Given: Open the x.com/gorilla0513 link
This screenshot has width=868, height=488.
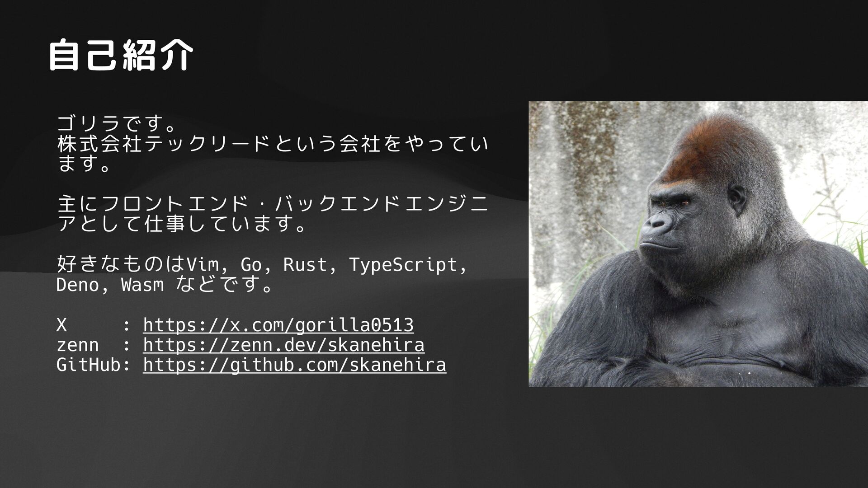Looking at the screenshot, I should (278, 325).
